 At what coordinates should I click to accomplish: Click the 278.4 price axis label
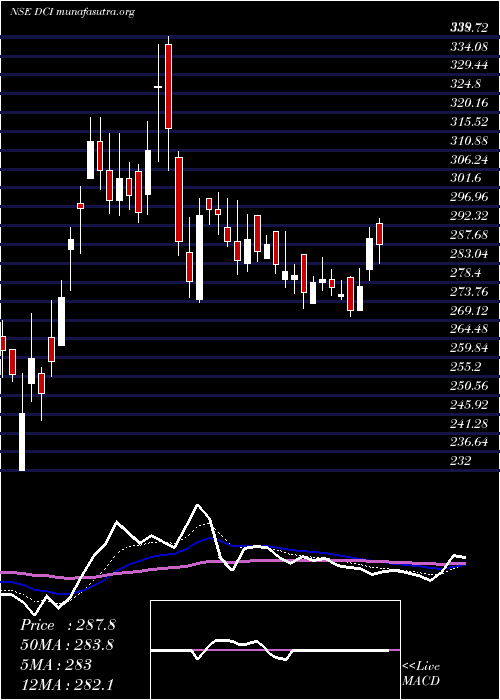[466, 272]
